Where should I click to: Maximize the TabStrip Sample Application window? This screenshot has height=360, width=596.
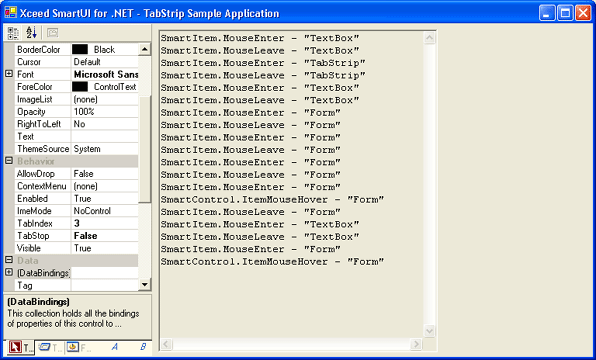click(x=565, y=13)
